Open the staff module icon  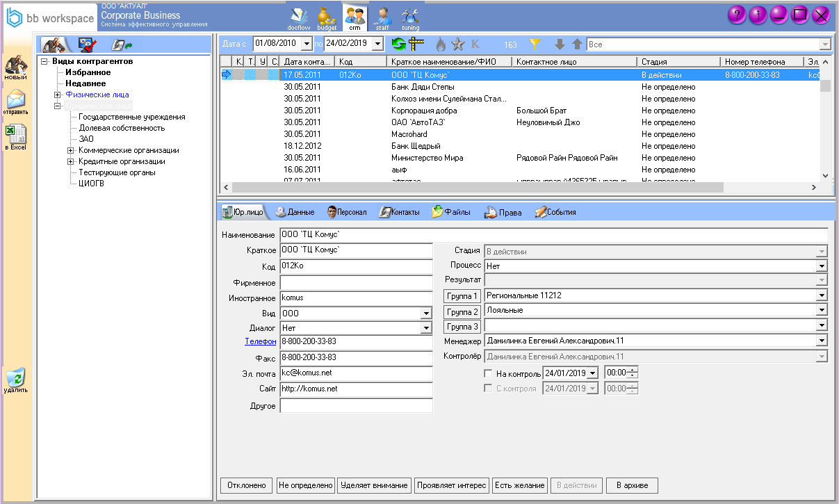click(382, 17)
